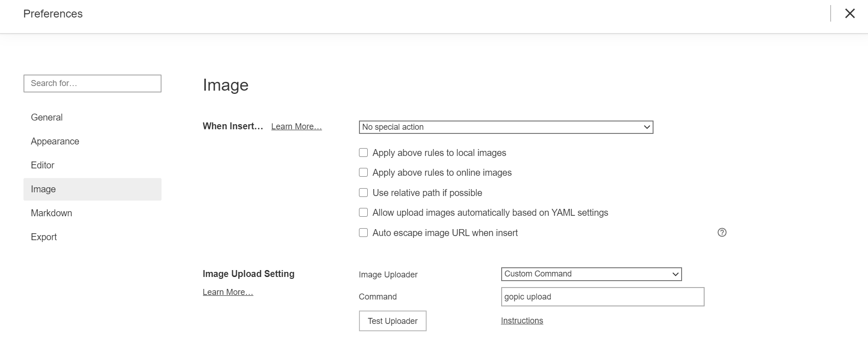Image resolution: width=868 pixels, height=363 pixels.
Task: Switch to Appearance preferences
Action: point(55,141)
